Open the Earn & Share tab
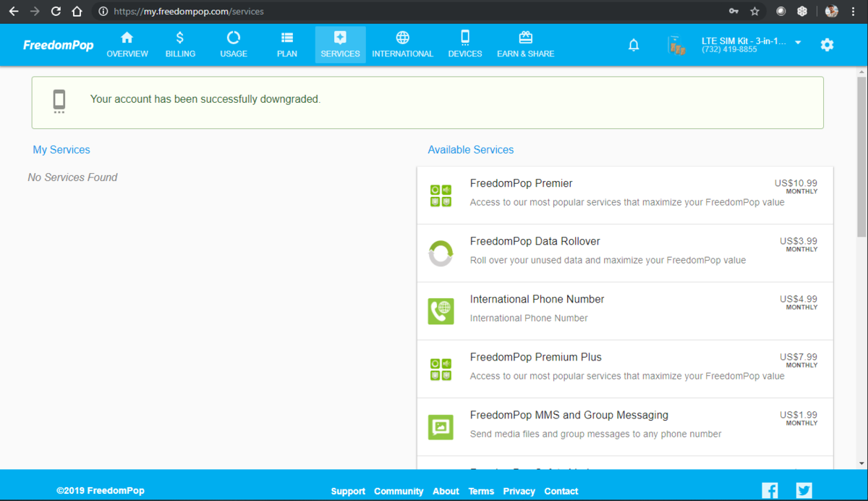The image size is (868, 501). 526,45
